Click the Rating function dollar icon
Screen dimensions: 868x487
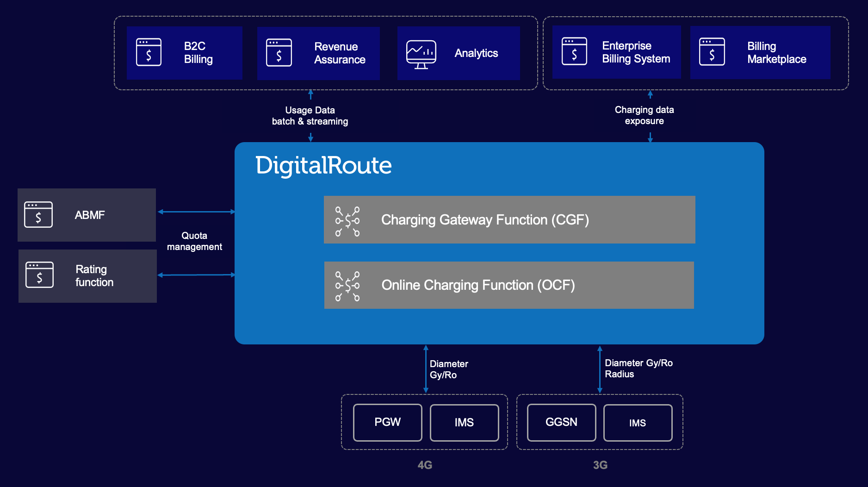(39, 275)
